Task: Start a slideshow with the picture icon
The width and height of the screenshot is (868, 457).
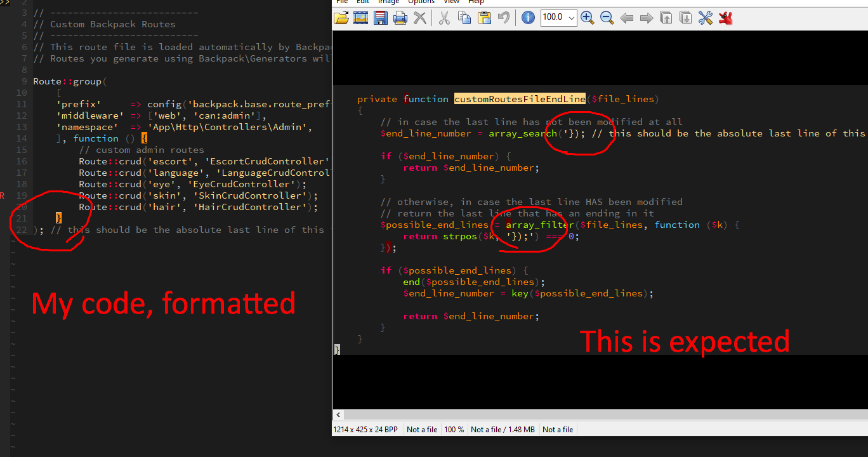Action: 360,17
